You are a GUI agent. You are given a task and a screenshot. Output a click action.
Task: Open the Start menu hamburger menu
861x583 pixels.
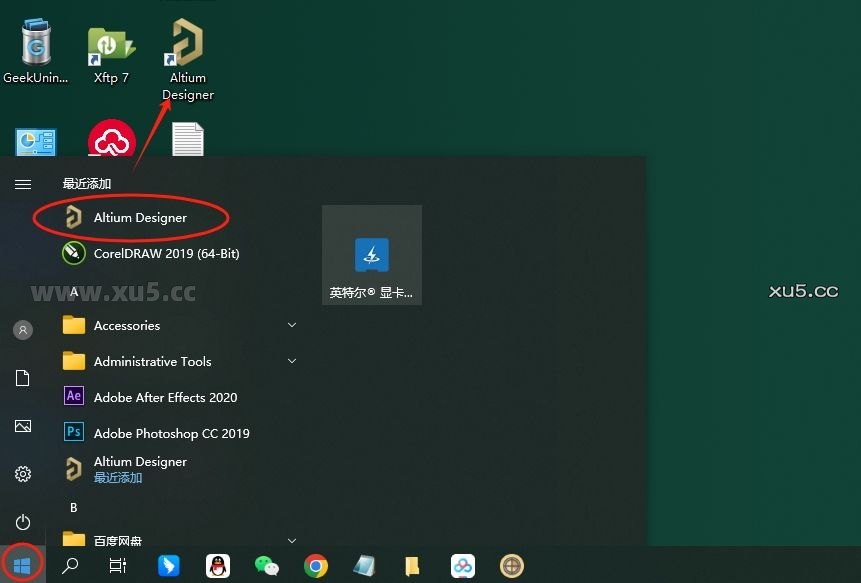point(22,183)
